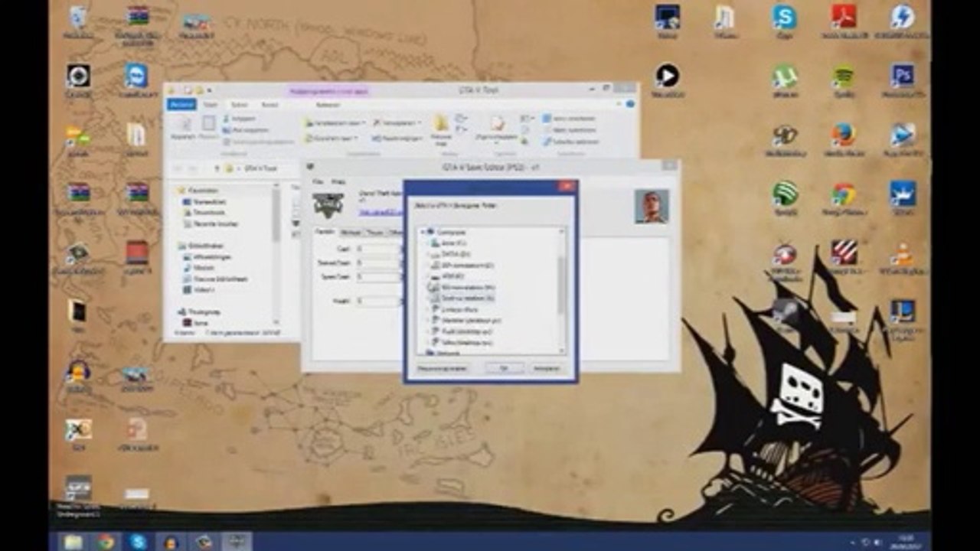The height and width of the screenshot is (551, 980).
Task: Click the Explorer help question mark icon
Action: pyautogui.click(x=630, y=104)
